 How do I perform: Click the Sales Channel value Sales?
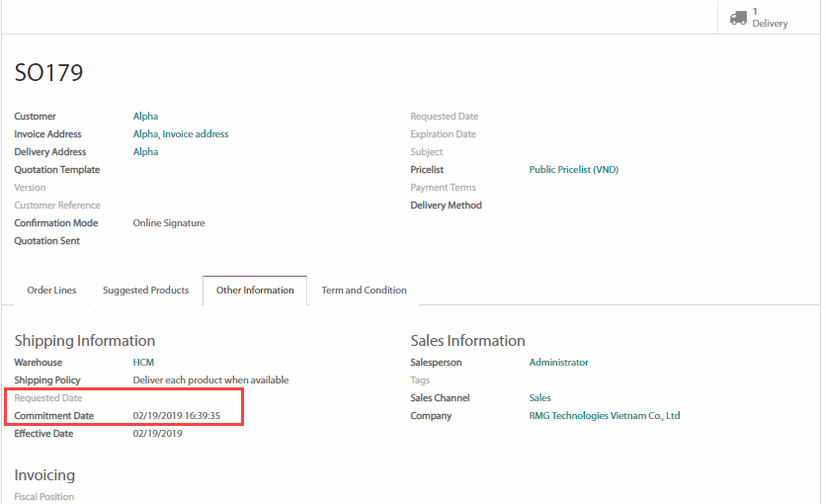[x=540, y=398]
